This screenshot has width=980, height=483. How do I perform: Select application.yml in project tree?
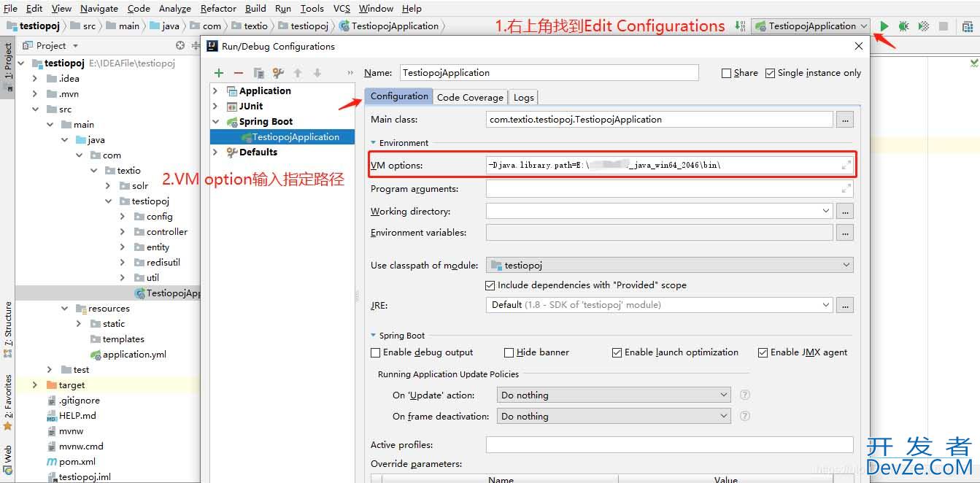click(x=134, y=355)
